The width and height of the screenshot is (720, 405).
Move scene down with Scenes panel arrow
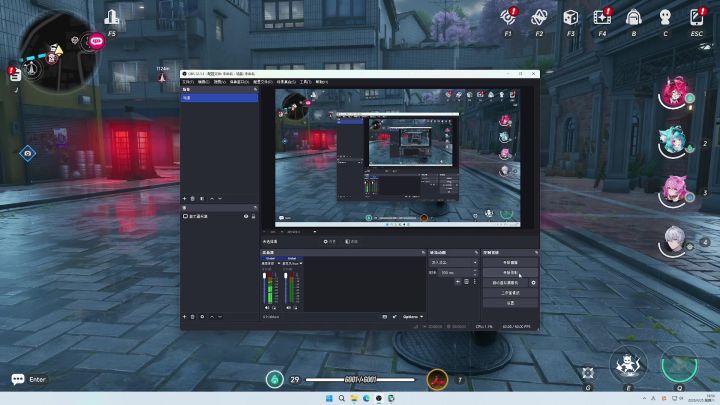(220, 198)
